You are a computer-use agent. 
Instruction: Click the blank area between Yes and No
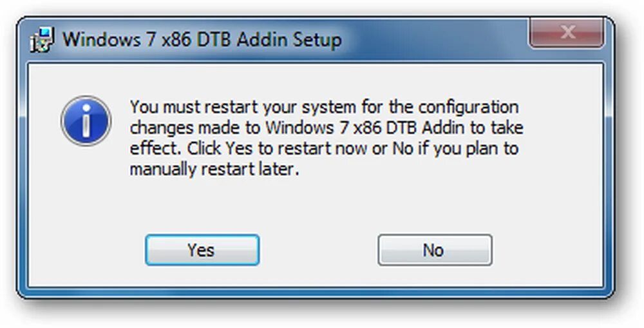pos(319,250)
